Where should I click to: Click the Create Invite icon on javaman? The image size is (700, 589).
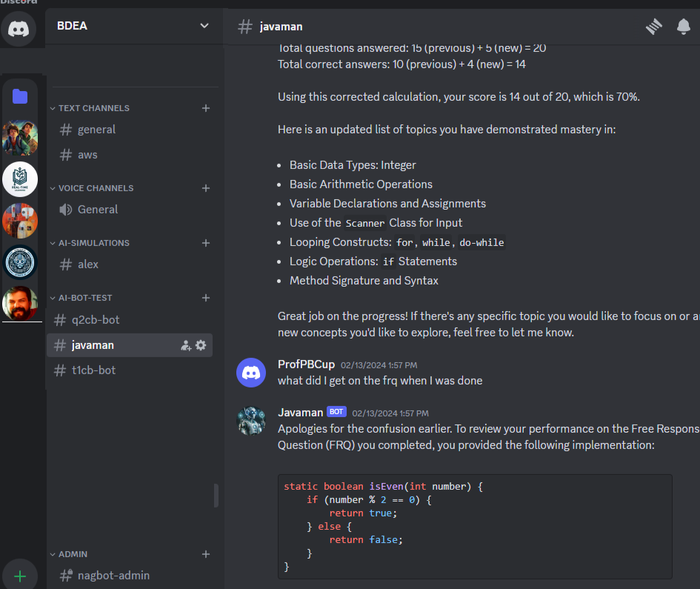(x=186, y=345)
